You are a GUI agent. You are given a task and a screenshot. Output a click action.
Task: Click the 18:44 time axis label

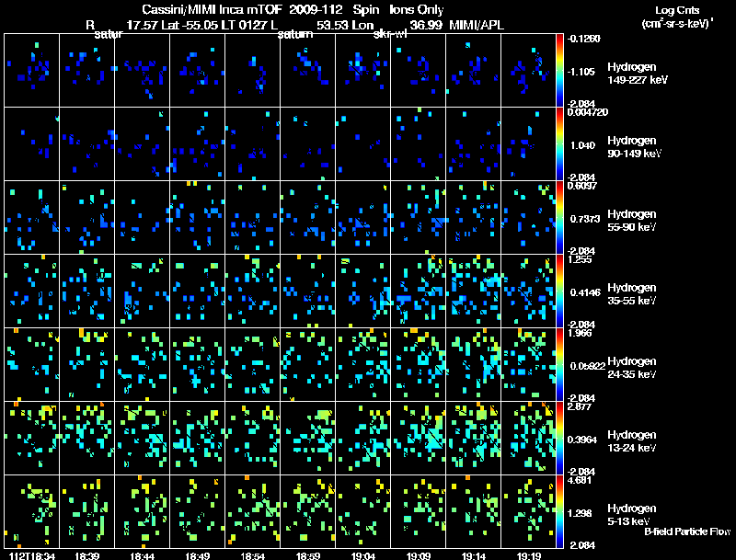click(143, 555)
